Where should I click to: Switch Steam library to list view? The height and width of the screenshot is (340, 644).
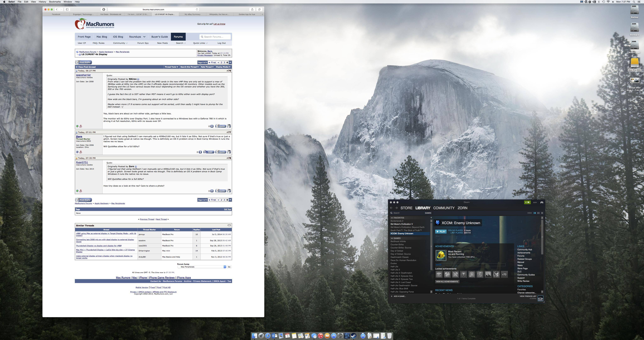click(x=538, y=213)
